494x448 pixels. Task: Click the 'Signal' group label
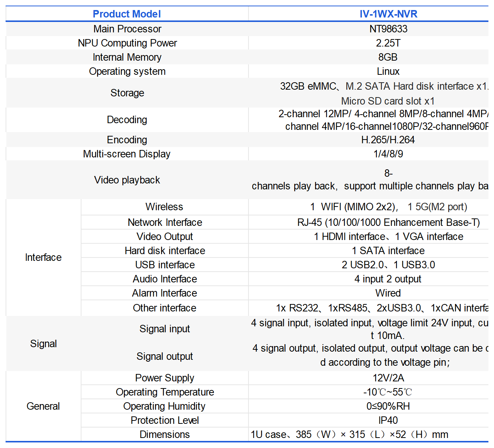[x=44, y=344]
